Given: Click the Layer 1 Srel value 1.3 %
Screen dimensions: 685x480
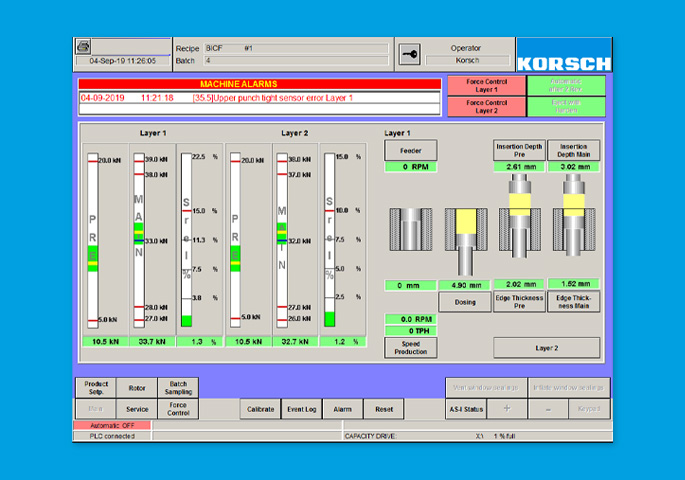Looking at the screenshot, I should tap(200, 342).
